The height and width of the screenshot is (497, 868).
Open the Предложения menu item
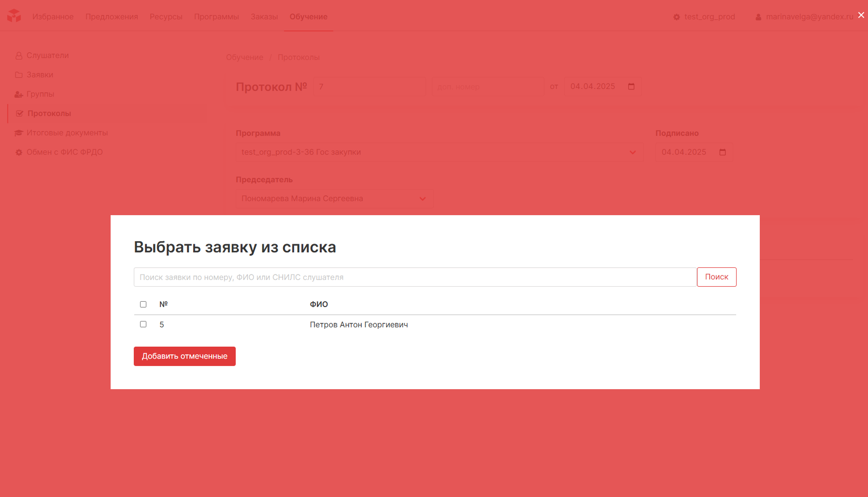[112, 16]
